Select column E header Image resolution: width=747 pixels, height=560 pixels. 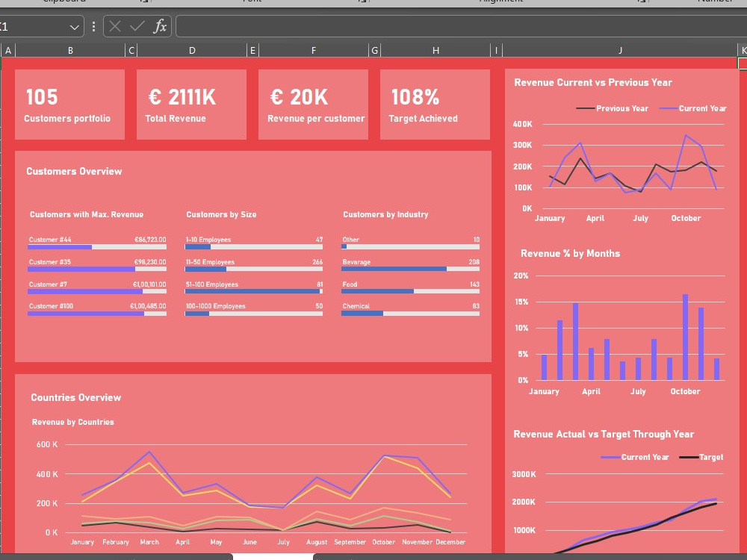pyautogui.click(x=253, y=50)
